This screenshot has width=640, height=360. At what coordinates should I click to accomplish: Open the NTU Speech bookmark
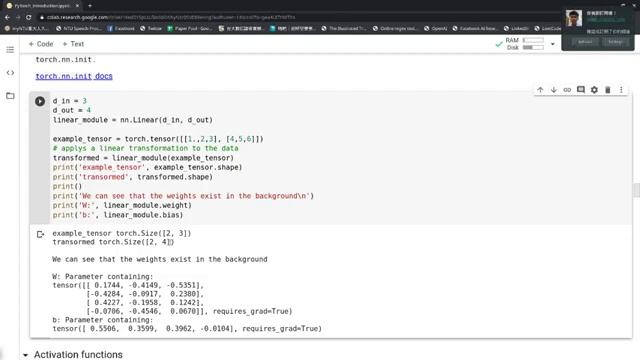78,28
